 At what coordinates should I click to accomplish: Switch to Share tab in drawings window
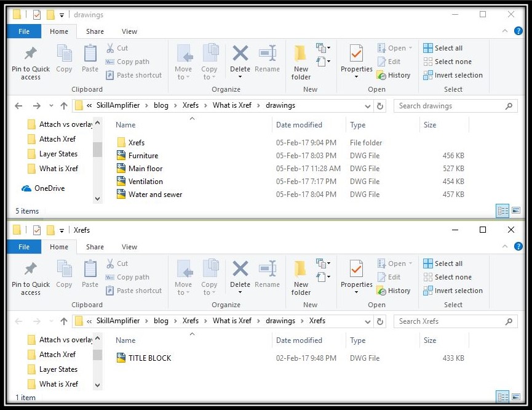pyautogui.click(x=95, y=31)
